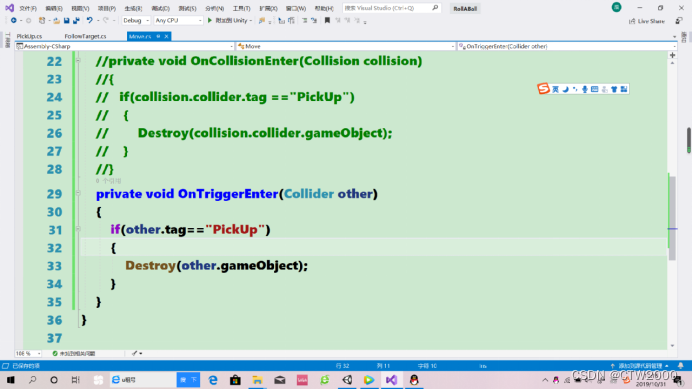The height and width of the screenshot is (390, 693).
Task: Click the no issues found indicator
Action: (73, 353)
